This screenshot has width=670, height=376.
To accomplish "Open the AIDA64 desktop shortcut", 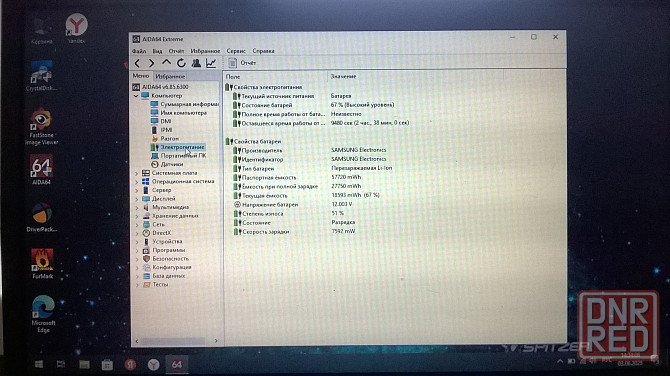I will tap(41, 170).
